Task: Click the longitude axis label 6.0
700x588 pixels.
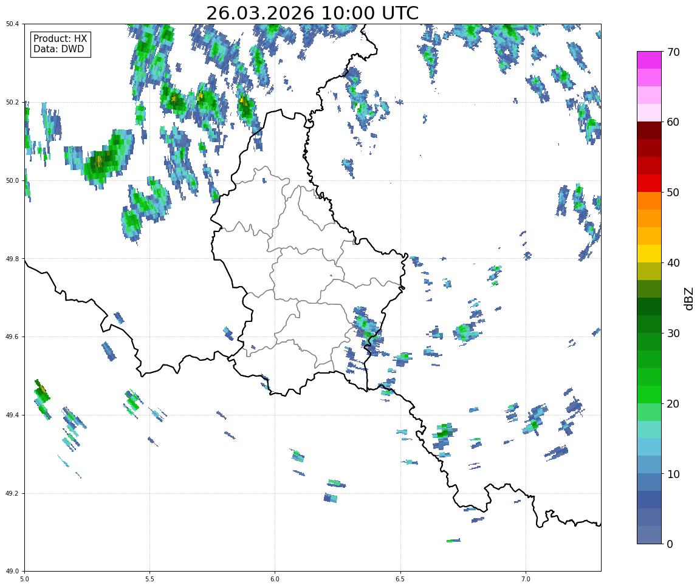Action: [x=275, y=579]
